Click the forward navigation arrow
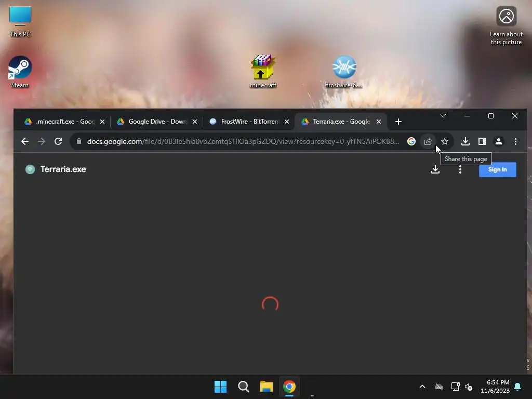Screen dimensions: 532x399 tap(42, 141)
